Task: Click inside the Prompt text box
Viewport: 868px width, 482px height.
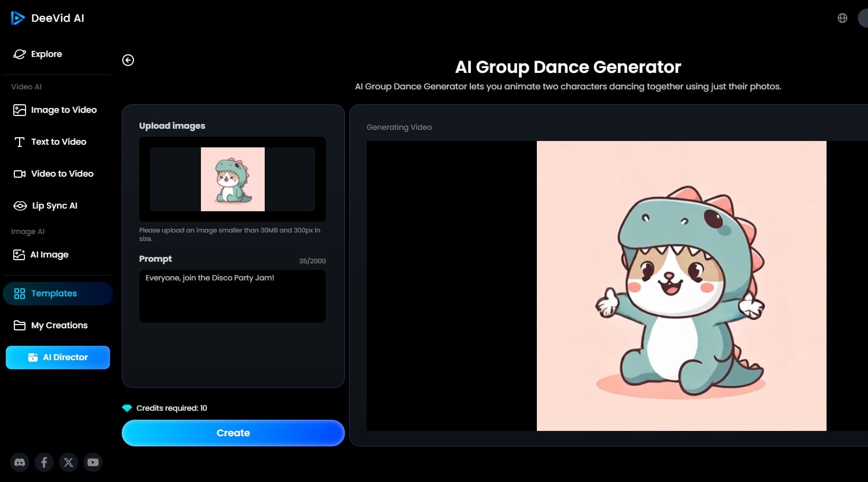Action: [x=232, y=296]
